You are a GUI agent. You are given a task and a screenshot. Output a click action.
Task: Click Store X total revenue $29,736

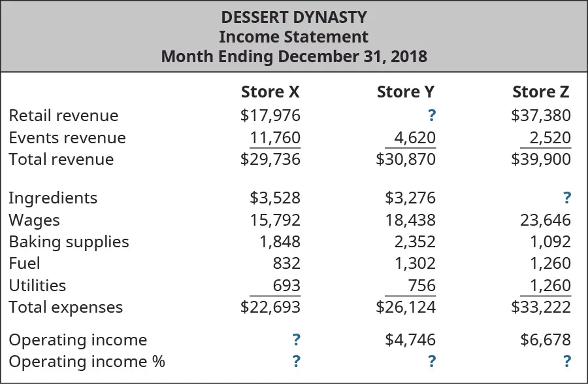[270, 160]
